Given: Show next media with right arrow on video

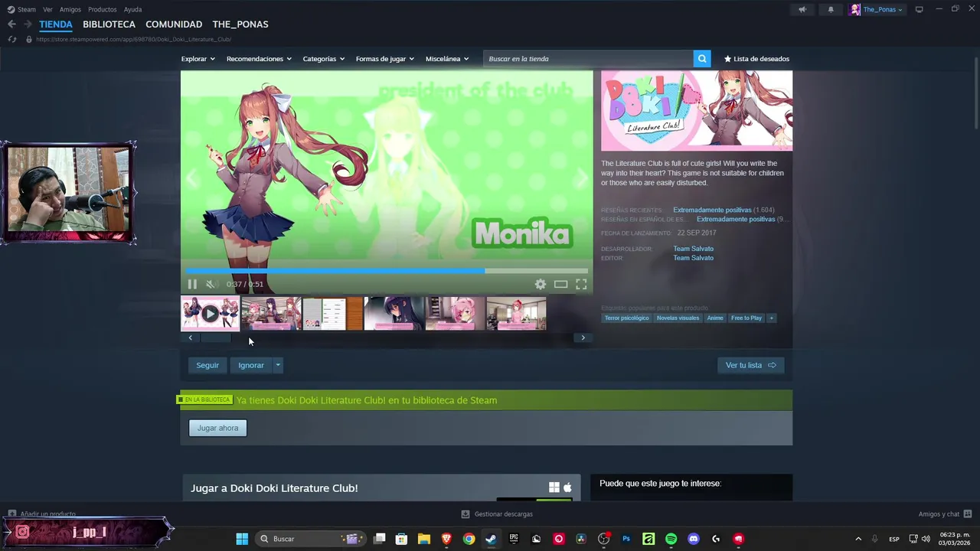Looking at the screenshot, I should [x=581, y=178].
